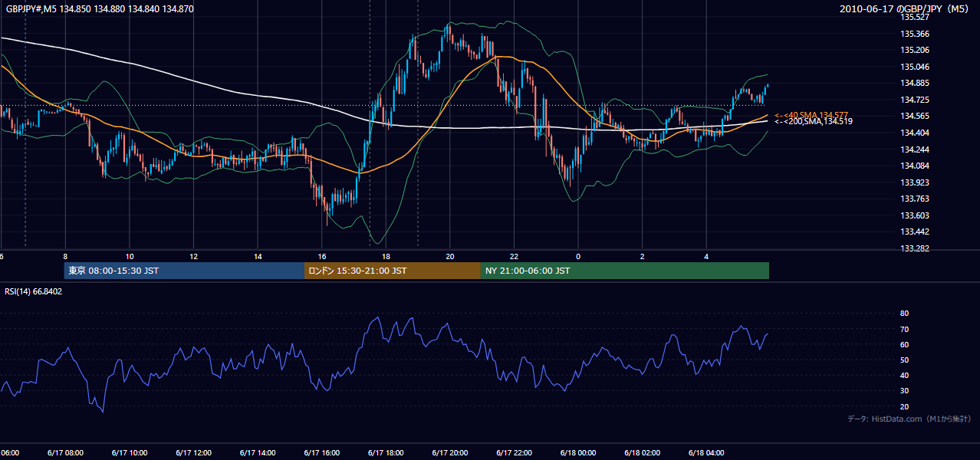Click price level 133.442 on the axis
980x460 pixels.
tap(914, 232)
